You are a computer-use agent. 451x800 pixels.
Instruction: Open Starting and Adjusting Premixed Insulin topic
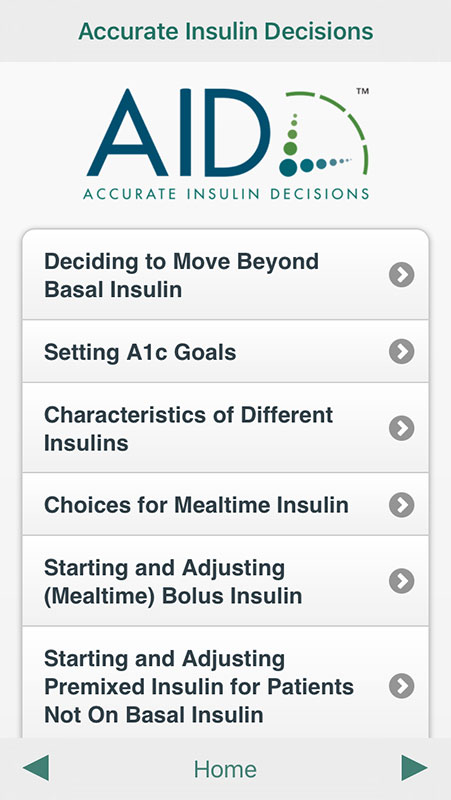click(226, 683)
